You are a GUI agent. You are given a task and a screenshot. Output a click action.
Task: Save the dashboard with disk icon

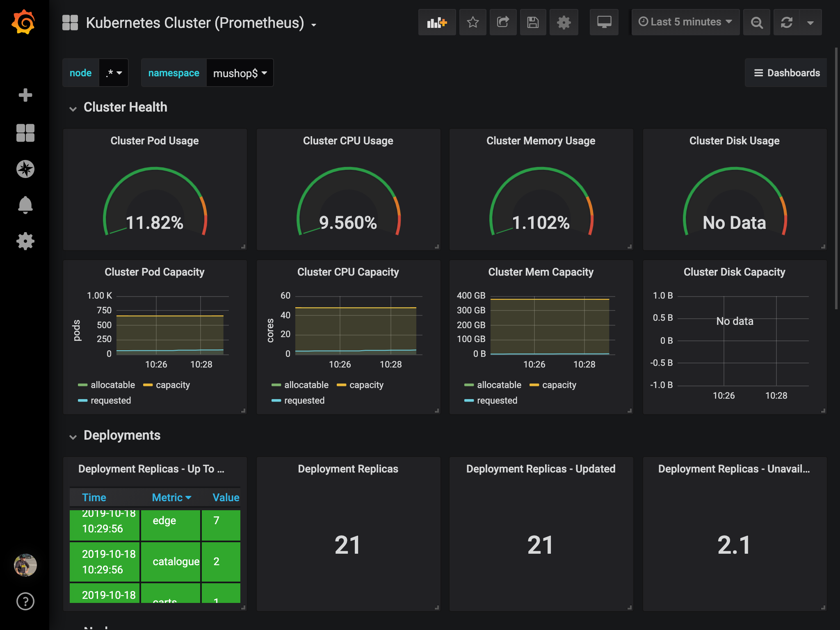(533, 22)
